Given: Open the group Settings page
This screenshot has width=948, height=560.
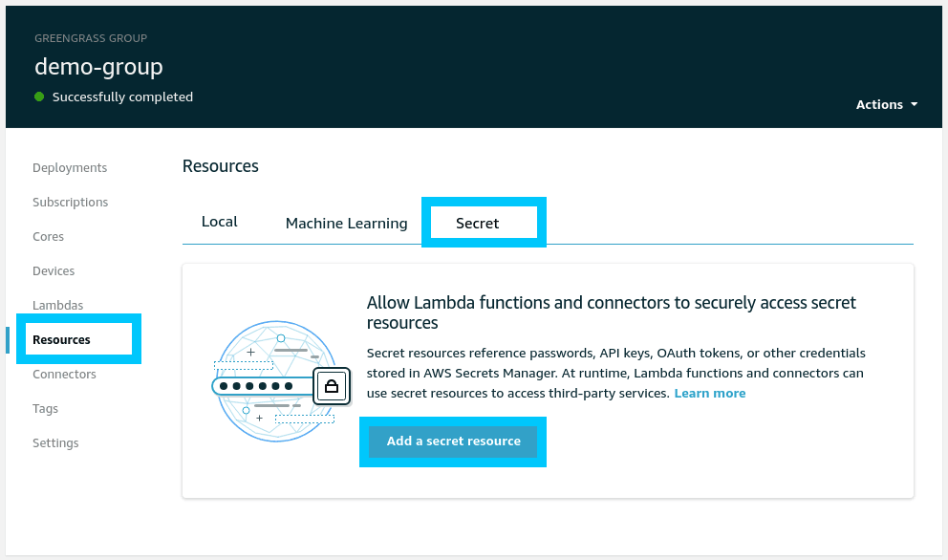Looking at the screenshot, I should 55,442.
